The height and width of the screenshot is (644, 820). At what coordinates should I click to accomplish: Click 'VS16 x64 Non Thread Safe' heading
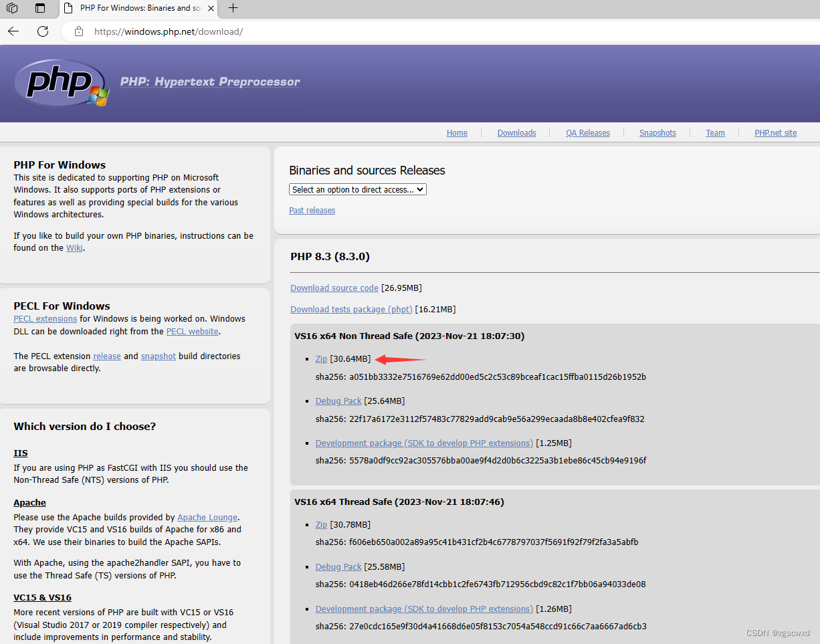point(409,336)
